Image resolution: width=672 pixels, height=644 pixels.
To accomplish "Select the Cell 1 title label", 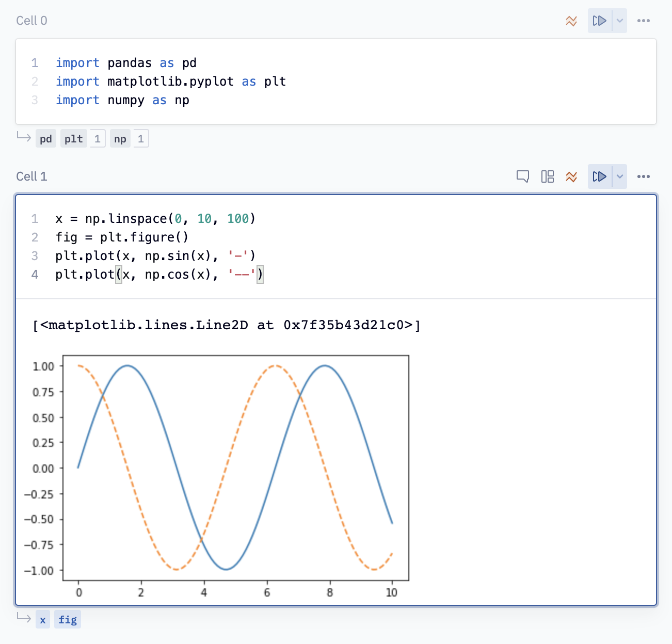I will pos(31,176).
